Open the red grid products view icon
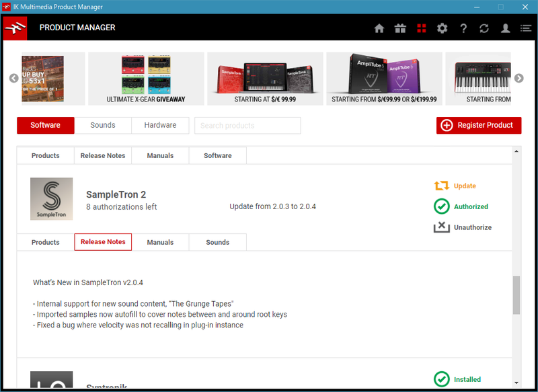Screen dimensions: 538x392 (422, 28)
